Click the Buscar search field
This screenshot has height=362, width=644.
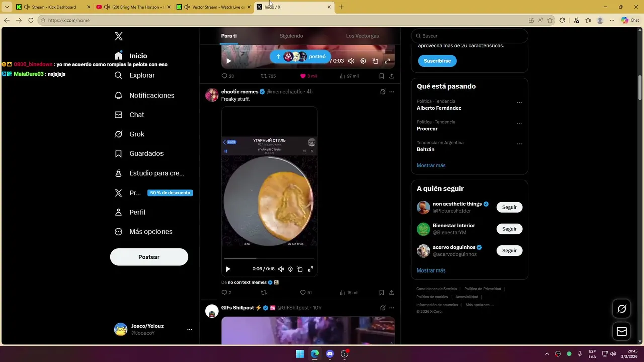tap(469, 36)
